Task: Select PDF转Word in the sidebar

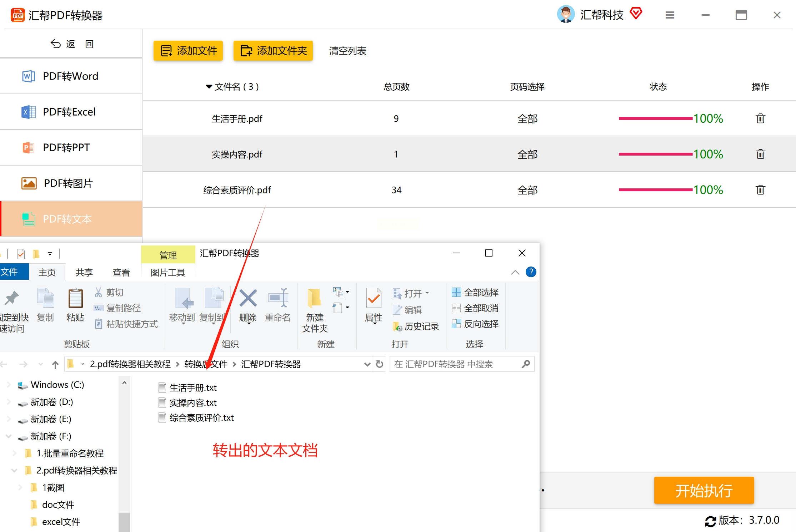Action: tap(71, 76)
